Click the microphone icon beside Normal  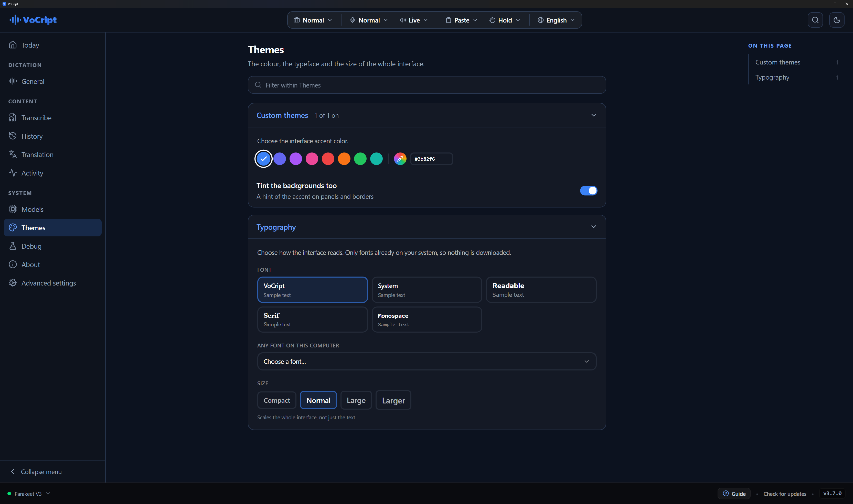(x=353, y=20)
